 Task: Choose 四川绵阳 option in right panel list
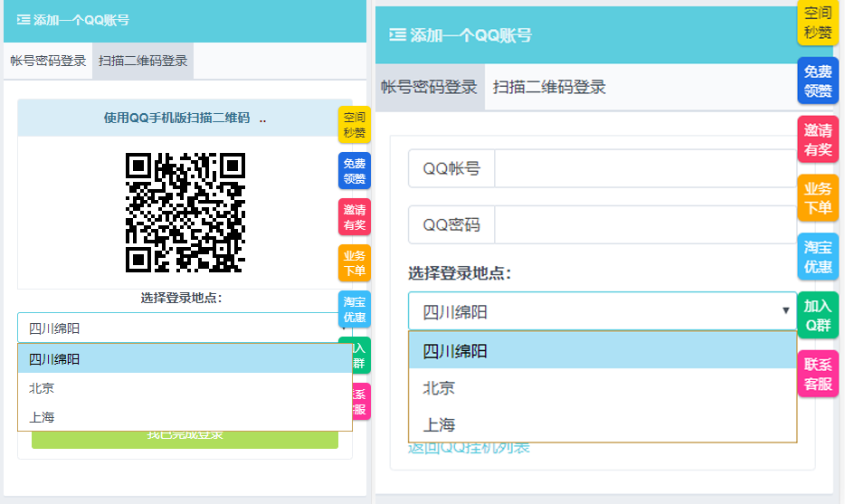(x=603, y=350)
